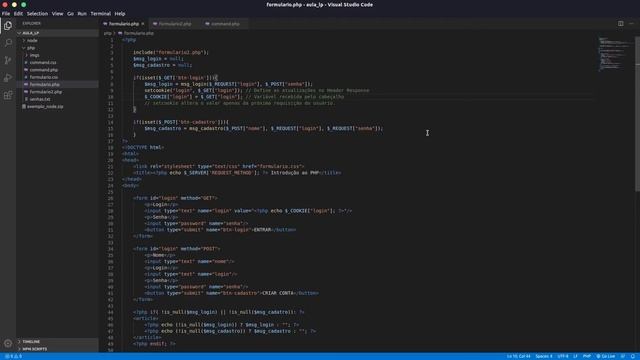
Task: Open the Run and Debug view
Action: [8, 78]
